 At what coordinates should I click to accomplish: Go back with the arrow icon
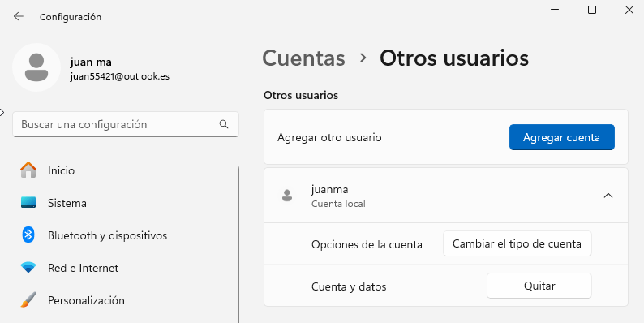pyautogui.click(x=18, y=16)
